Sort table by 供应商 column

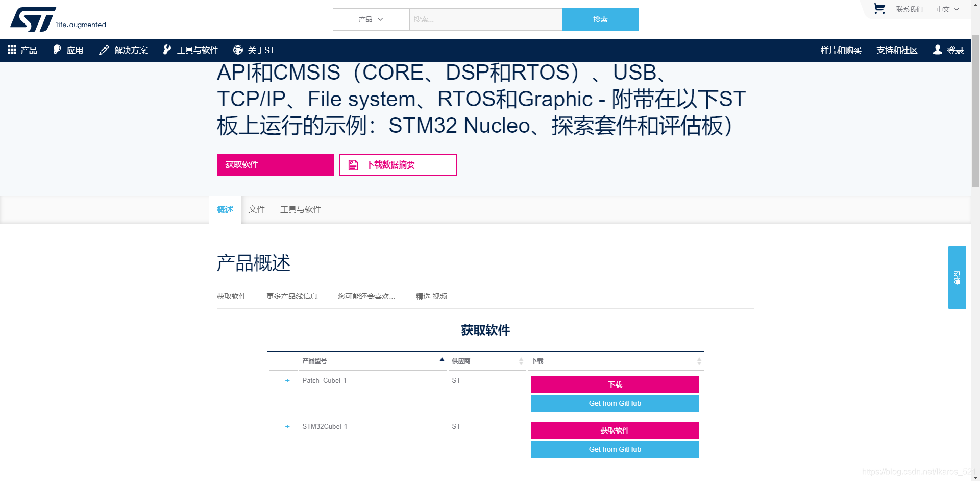coord(487,361)
